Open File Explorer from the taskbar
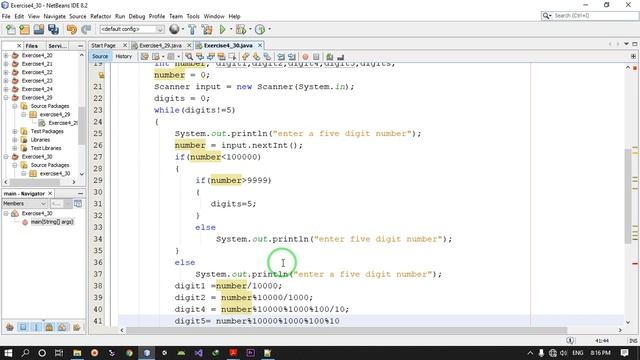 pyautogui.click(x=77, y=353)
